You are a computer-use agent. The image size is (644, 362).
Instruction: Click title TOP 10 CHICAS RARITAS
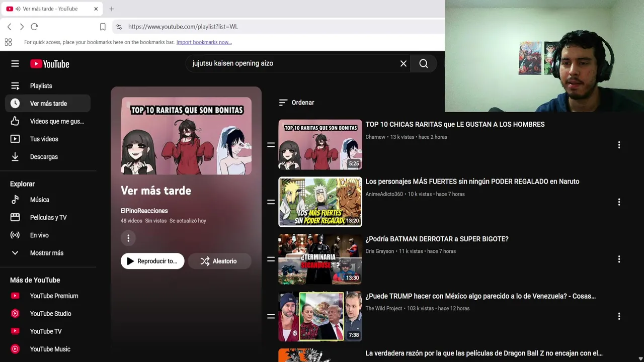(x=455, y=124)
